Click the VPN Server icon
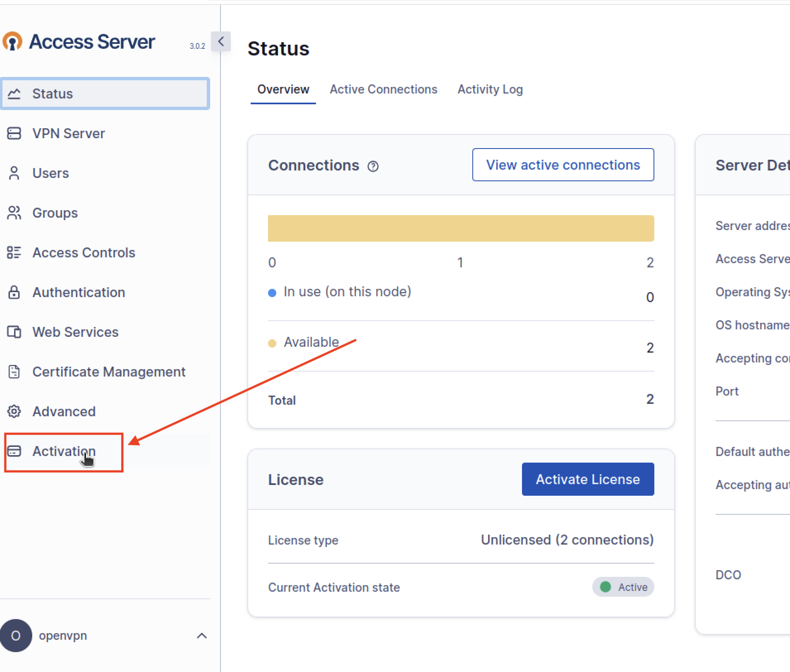The width and height of the screenshot is (790, 672). pos(14,133)
